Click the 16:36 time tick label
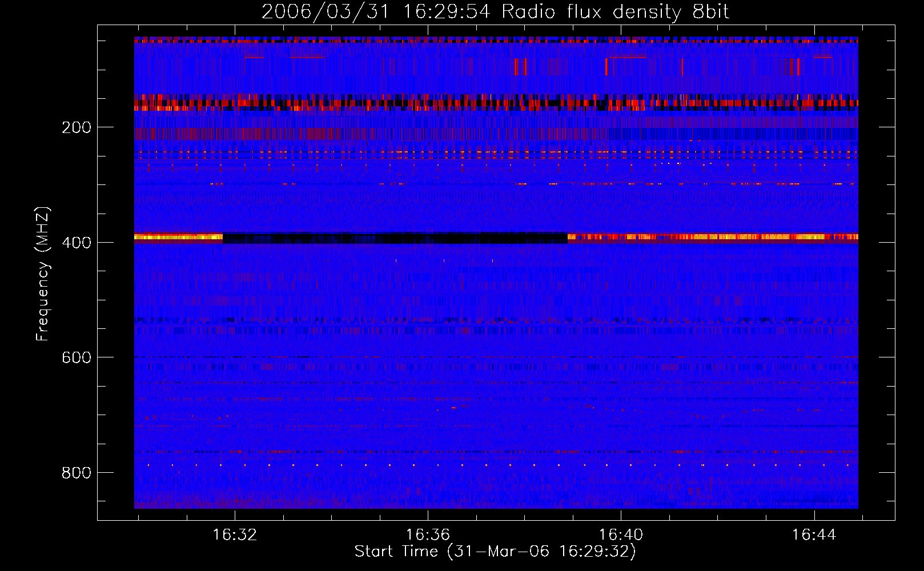Screen dimensions: 924x571 (428, 535)
